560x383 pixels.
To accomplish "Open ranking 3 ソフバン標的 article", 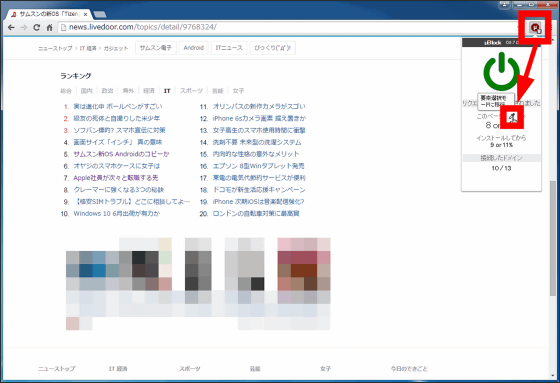I will 119,130.
